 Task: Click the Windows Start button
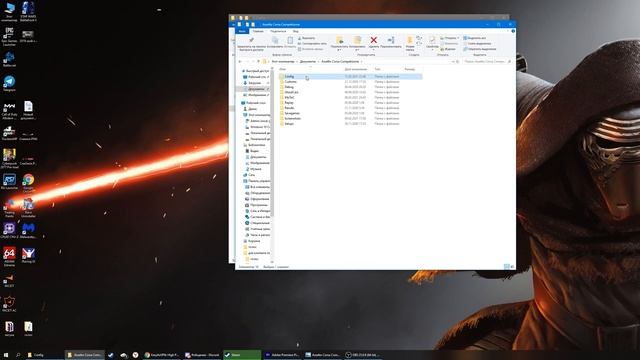[6, 355]
